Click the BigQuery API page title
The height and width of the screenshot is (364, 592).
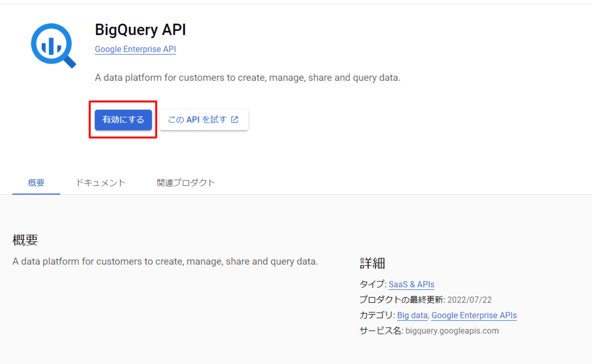(x=140, y=30)
